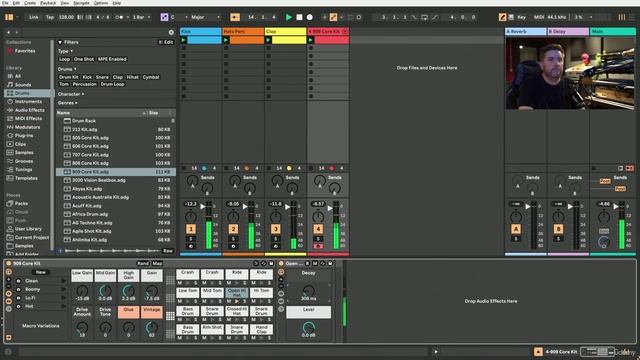Select 808 Core Kit.adg in browser
The image size is (640, 360).
[x=116, y=163]
